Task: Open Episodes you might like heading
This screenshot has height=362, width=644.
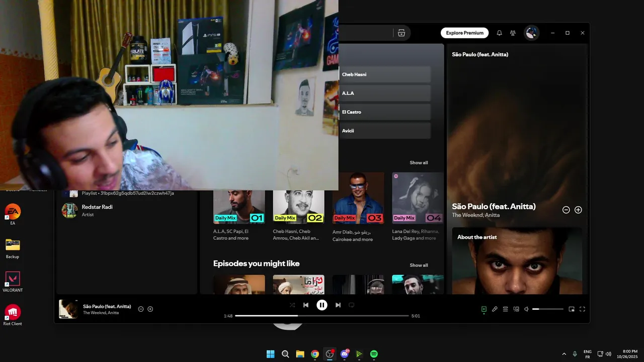Action: tap(256, 263)
